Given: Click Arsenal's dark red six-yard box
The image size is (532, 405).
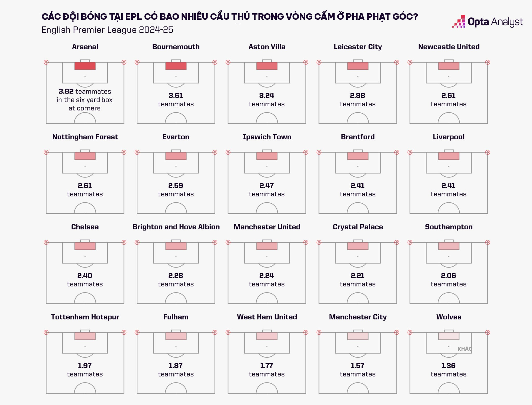Looking at the screenshot, I should coord(85,66).
